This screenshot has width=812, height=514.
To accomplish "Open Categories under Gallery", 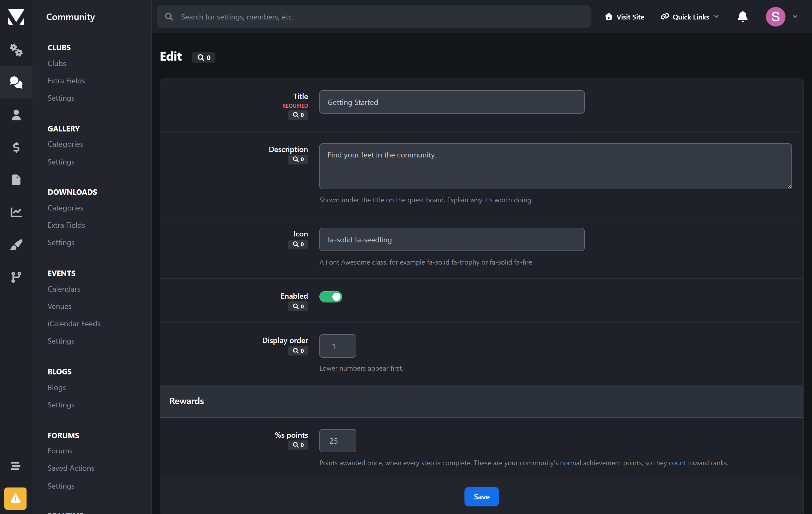I will click(x=66, y=144).
